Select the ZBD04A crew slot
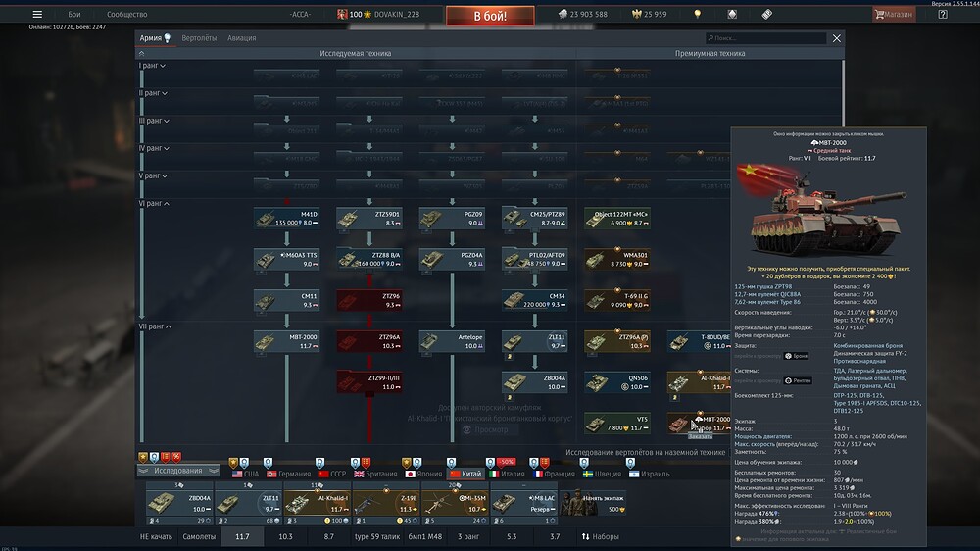This screenshot has height=551, width=980. pos(179,503)
